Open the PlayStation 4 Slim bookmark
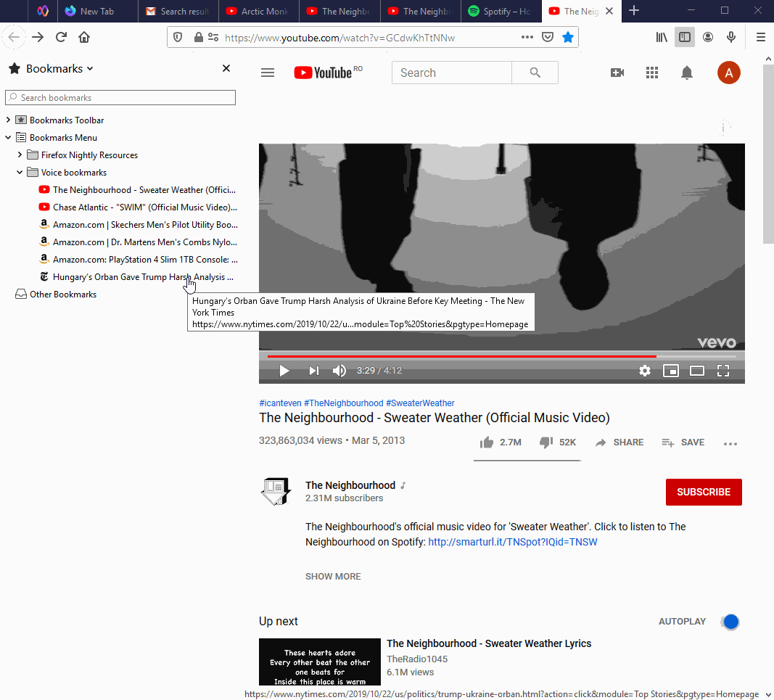This screenshot has width=774, height=700. [x=139, y=260]
